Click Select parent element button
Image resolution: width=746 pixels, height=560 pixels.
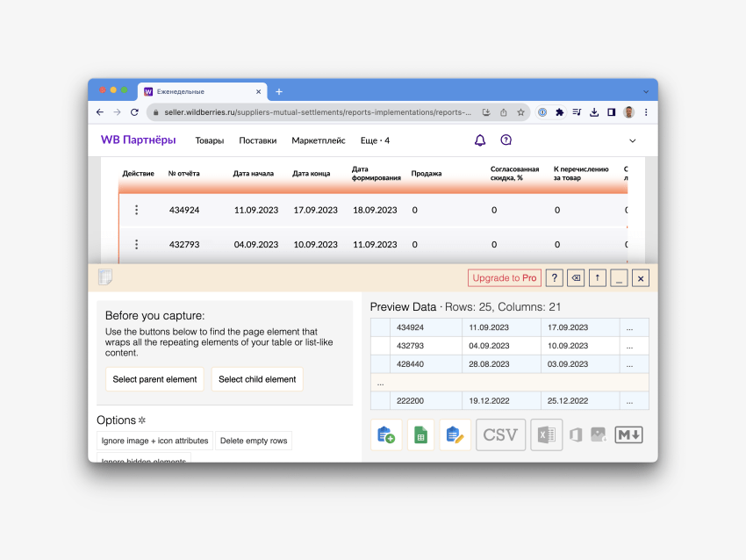pyautogui.click(x=154, y=379)
